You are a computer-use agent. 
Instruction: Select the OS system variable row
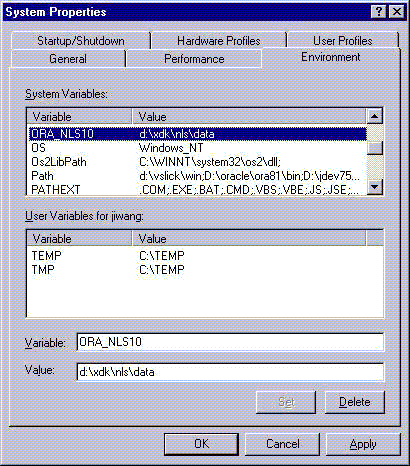point(197,148)
